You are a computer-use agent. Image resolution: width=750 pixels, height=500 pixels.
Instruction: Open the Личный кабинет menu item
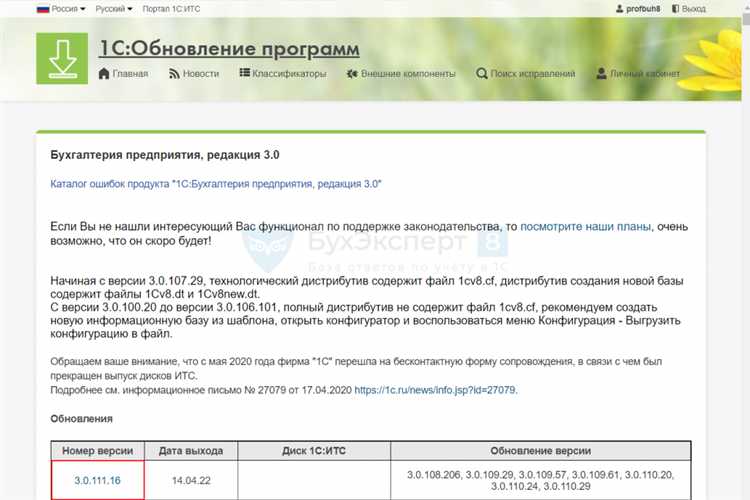645,74
